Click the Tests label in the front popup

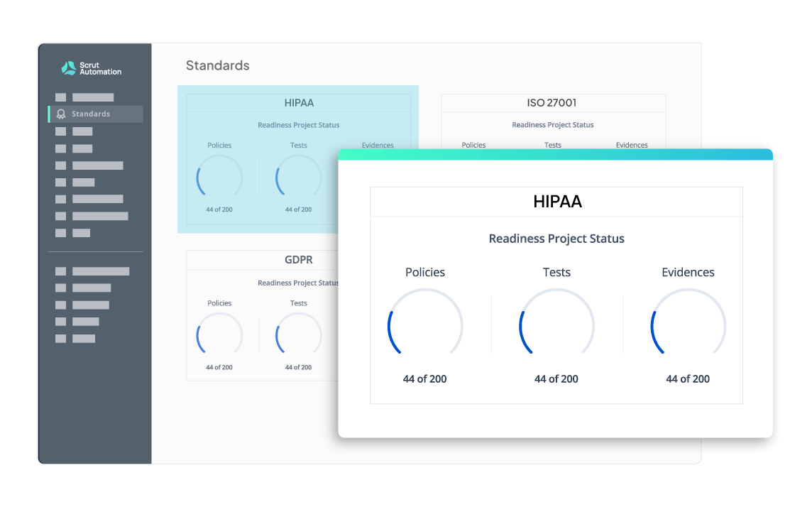pos(556,272)
